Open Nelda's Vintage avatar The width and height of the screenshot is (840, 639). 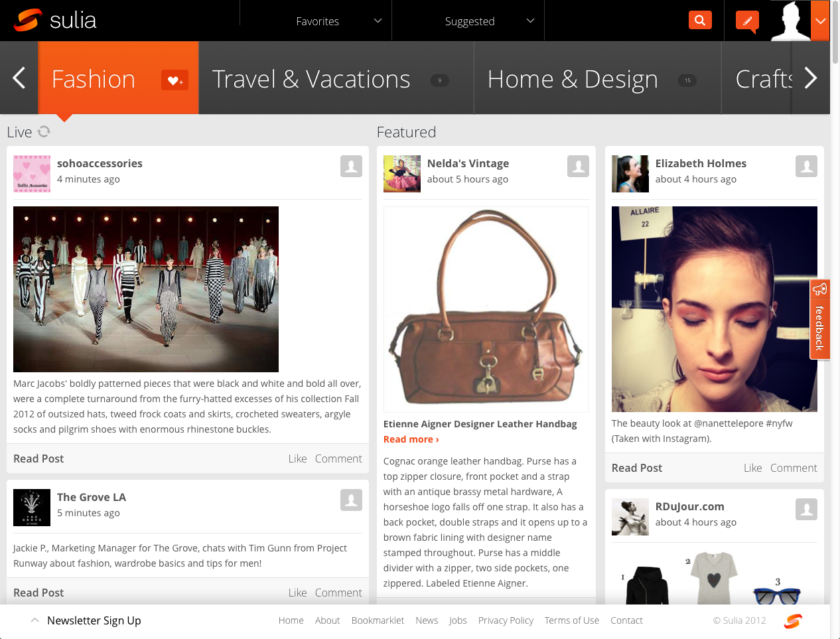[x=402, y=174]
